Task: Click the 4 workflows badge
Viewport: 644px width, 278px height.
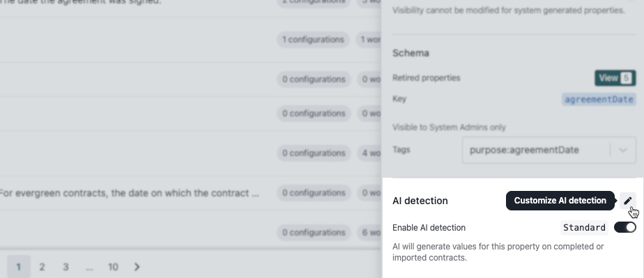Action: pos(369,153)
